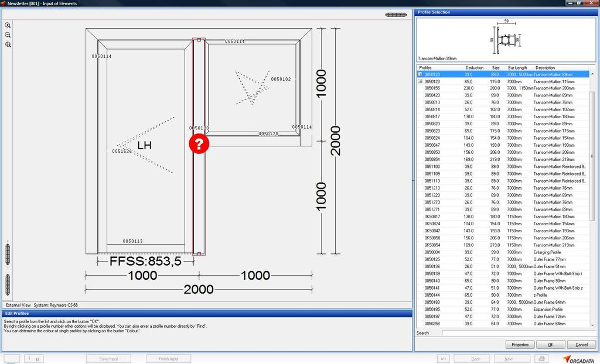Select profile 0050139 Outer Frame With Butt-Strip

[503, 274]
